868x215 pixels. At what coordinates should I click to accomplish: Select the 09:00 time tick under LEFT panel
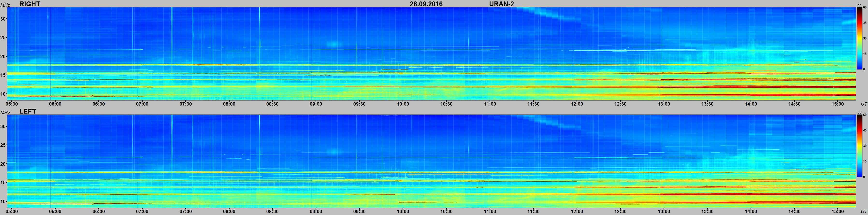pyautogui.click(x=316, y=211)
